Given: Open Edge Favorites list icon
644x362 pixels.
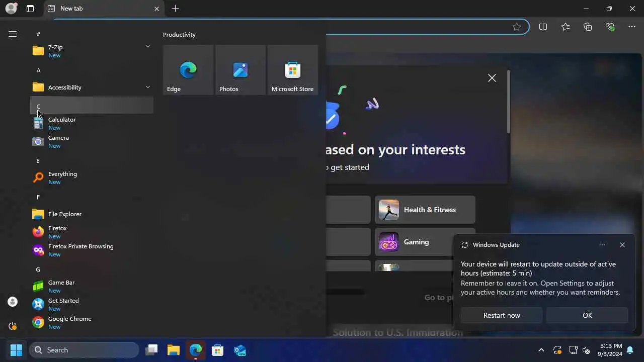Looking at the screenshot, I should pos(566,27).
